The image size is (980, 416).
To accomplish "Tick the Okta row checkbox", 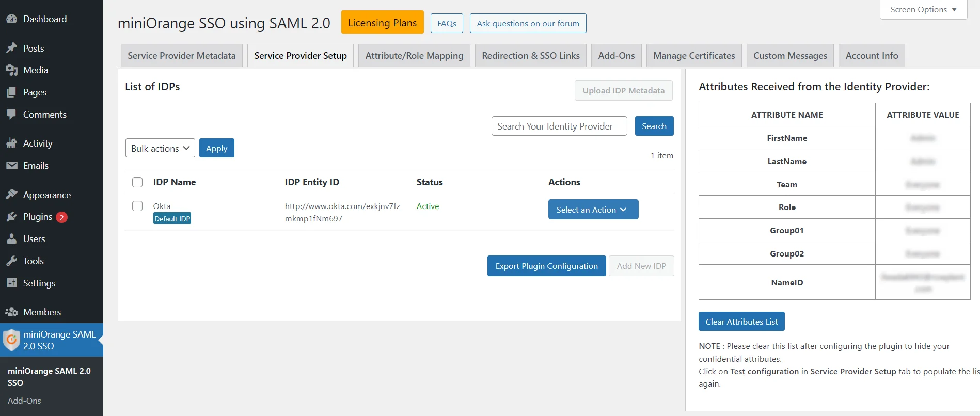I will (x=137, y=206).
